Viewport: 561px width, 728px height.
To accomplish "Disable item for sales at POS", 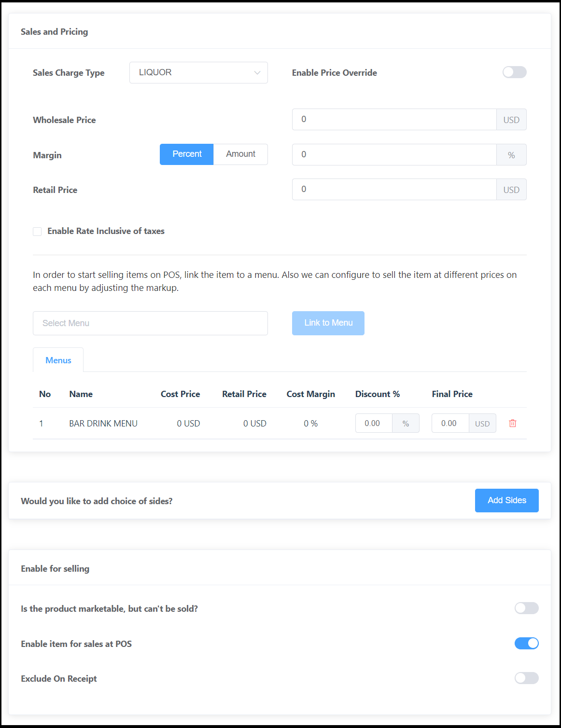I will [526, 643].
